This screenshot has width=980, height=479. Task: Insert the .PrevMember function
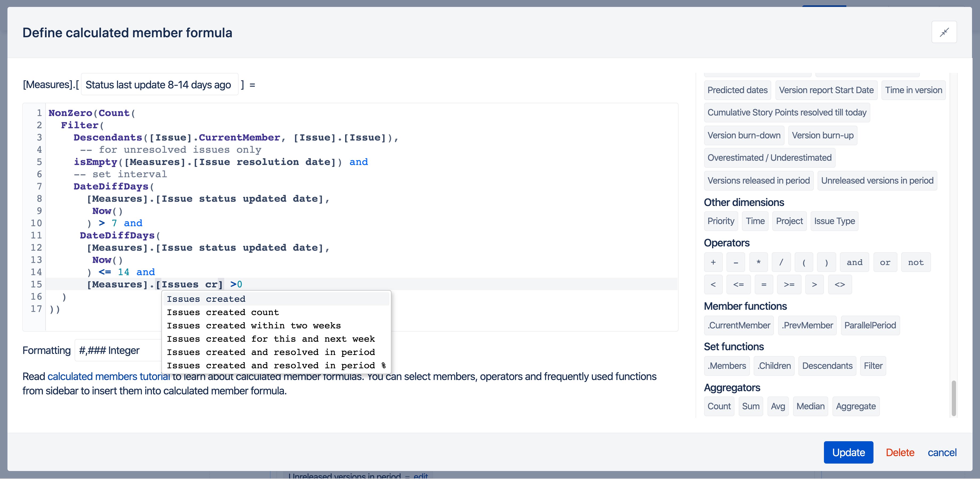click(x=807, y=325)
